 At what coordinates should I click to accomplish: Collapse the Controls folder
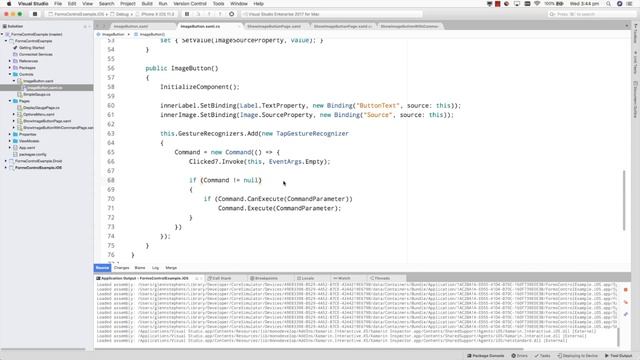coord(10,74)
